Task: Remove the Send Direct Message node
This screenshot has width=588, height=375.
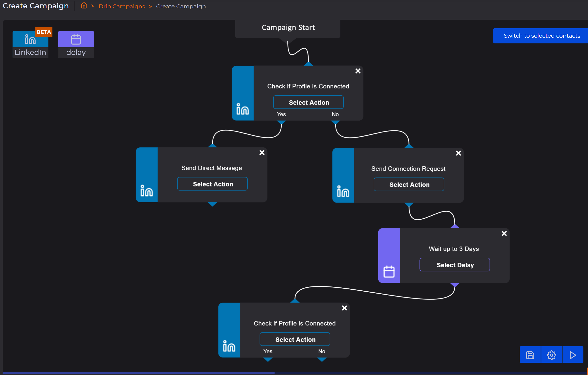Action: pyautogui.click(x=262, y=153)
